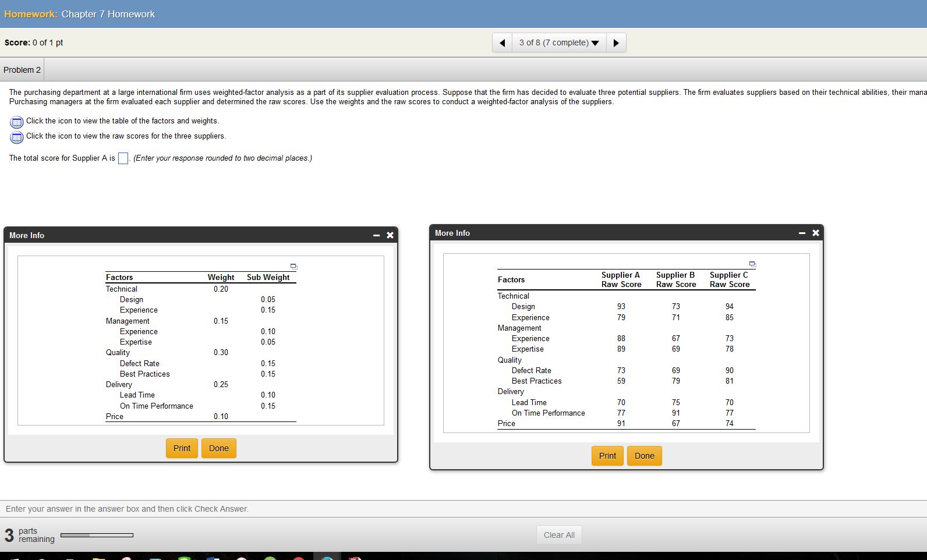Print the supplier raw scores table

click(607, 456)
